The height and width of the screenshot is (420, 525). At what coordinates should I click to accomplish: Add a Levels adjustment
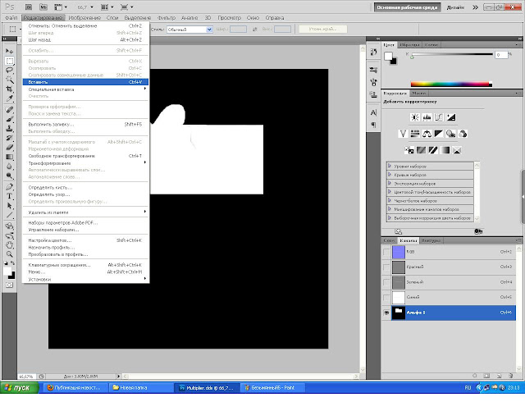[x=427, y=117]
